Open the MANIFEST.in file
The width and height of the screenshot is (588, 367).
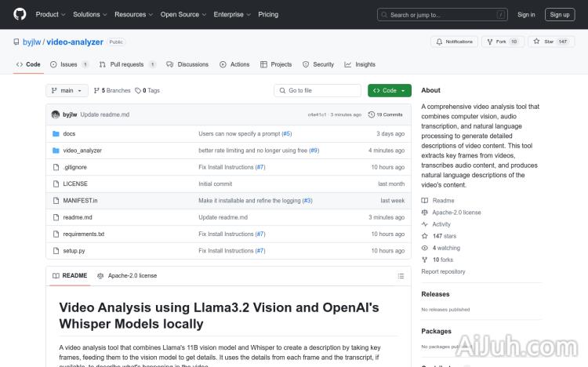(80, 201)
